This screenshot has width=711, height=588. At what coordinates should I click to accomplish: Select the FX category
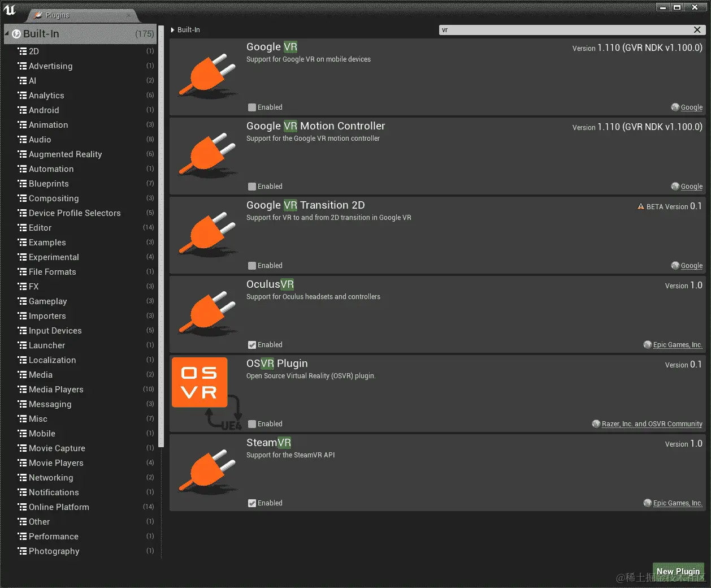pyautogui.click(x=81, y=286)
